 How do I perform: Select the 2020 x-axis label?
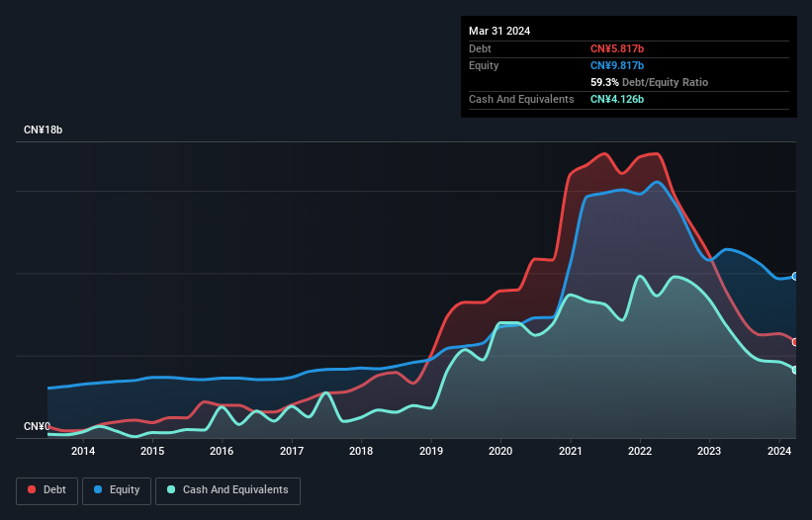click(x=500, y=451)
